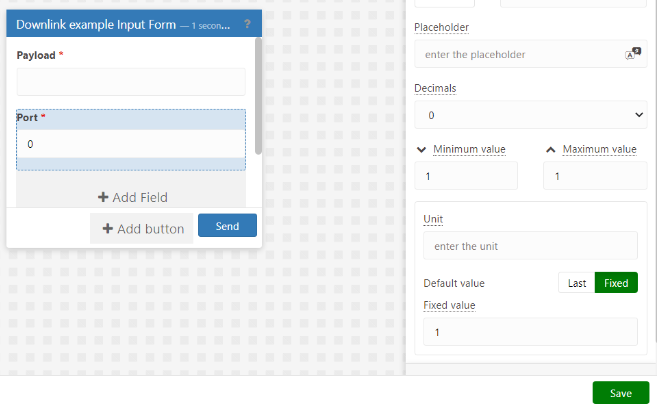This screenshot has width=661, height=412.
Task: Click Add Field in the form
Action: [131, 197]
